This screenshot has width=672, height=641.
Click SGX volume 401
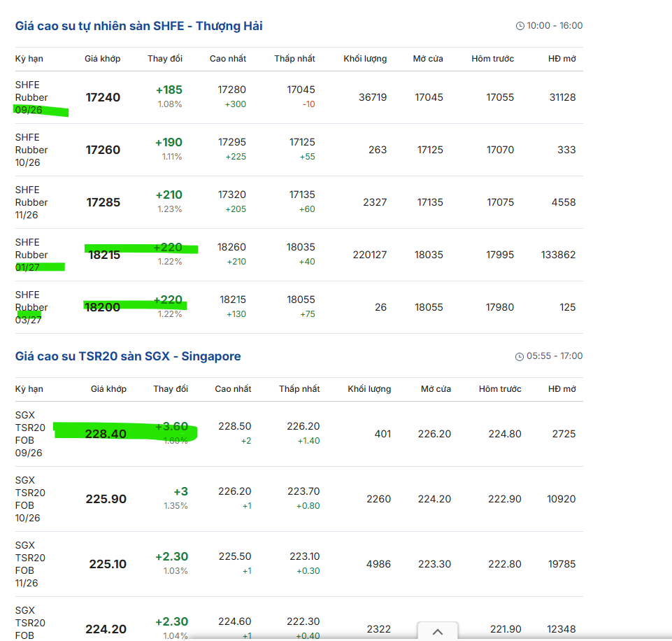point(383,434)
